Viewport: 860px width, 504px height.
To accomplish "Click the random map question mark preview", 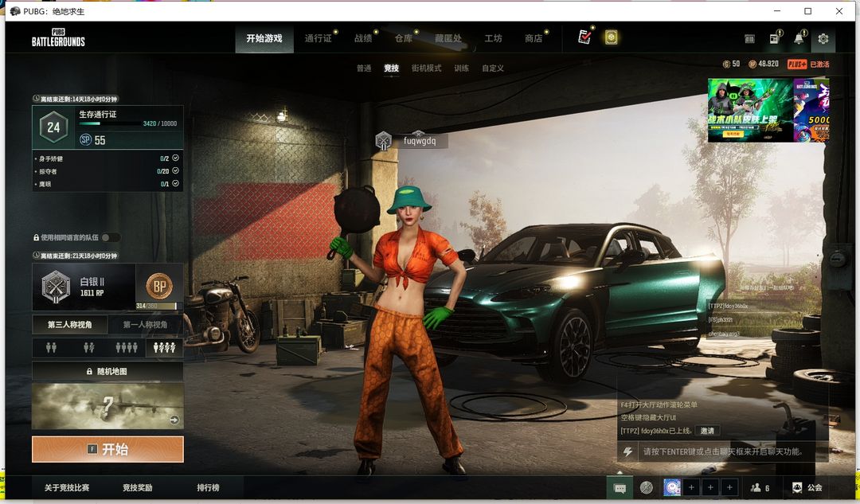I will (107, 406).
